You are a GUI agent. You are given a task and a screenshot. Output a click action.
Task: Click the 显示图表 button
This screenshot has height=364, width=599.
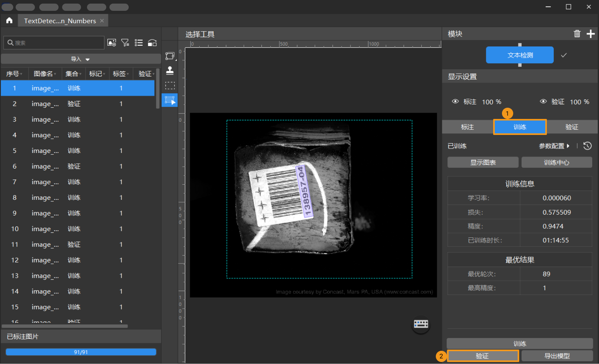click(483, 162)
